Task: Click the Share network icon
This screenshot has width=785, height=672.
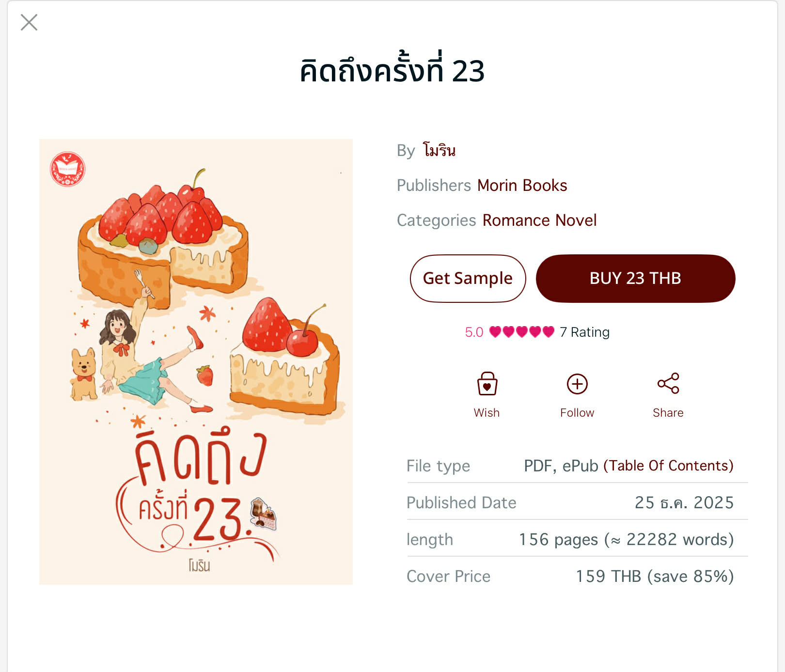Action: tap(668, 384)
